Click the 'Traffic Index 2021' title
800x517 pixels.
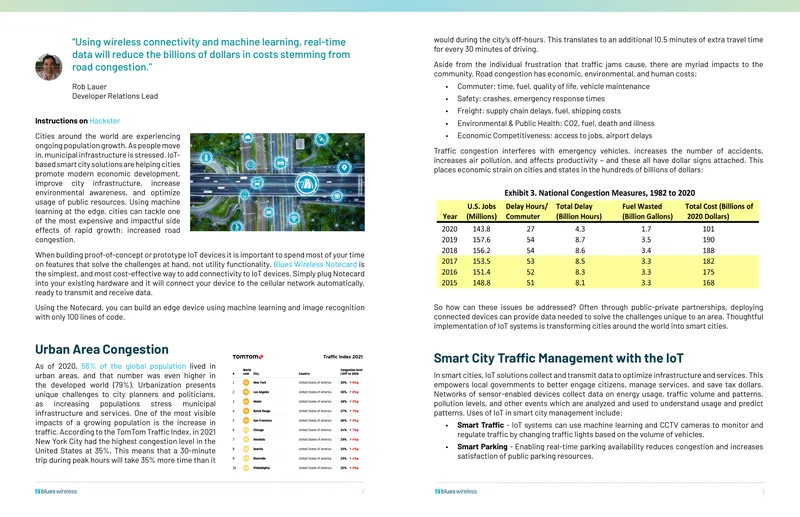[x=343, y=357]
